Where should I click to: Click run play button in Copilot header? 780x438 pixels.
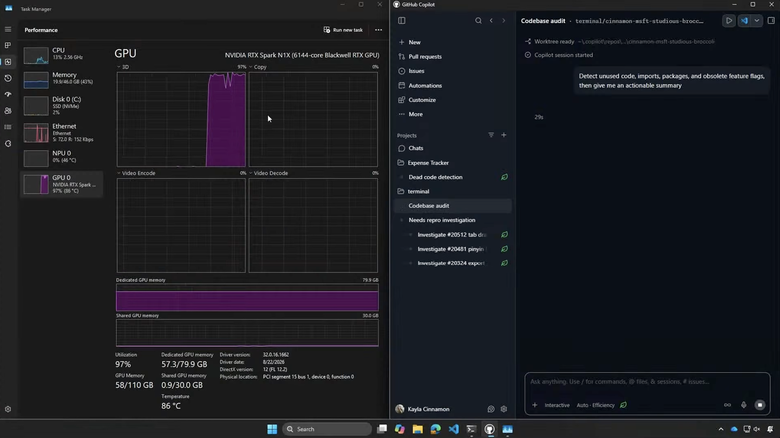click(x=729, y=21)
